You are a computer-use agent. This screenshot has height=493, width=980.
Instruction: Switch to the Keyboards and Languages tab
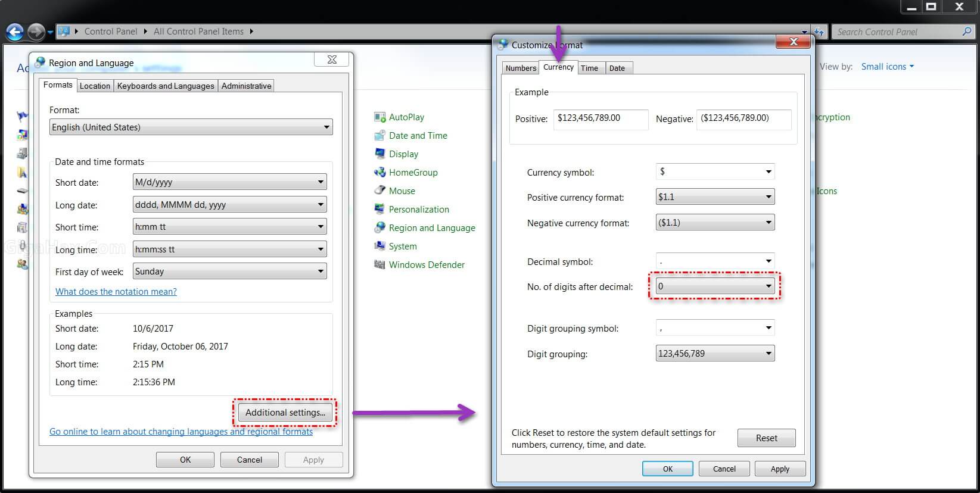pyautogui.click(x=166, y=86)
